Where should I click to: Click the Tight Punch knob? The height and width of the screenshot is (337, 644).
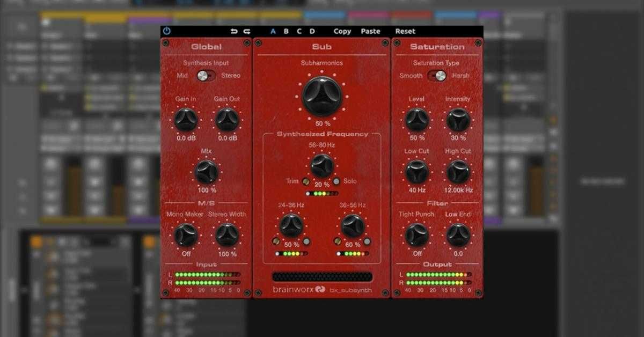(417, 235)
